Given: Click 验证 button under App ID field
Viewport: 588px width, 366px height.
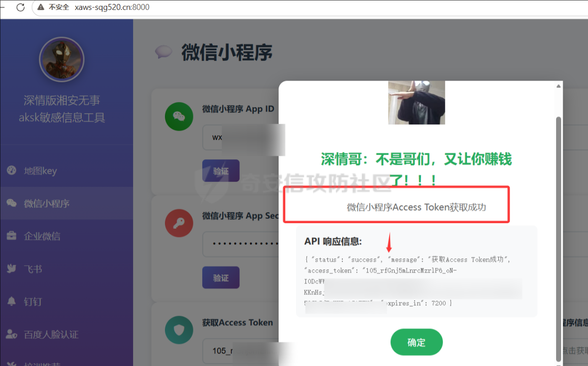Looking at the screenshot, I should point(221,171).
